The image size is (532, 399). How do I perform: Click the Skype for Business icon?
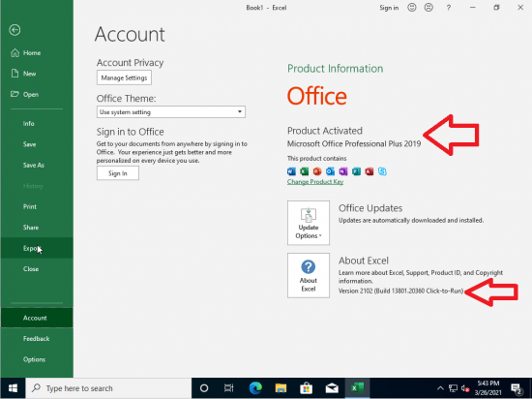tap(382, 171)
